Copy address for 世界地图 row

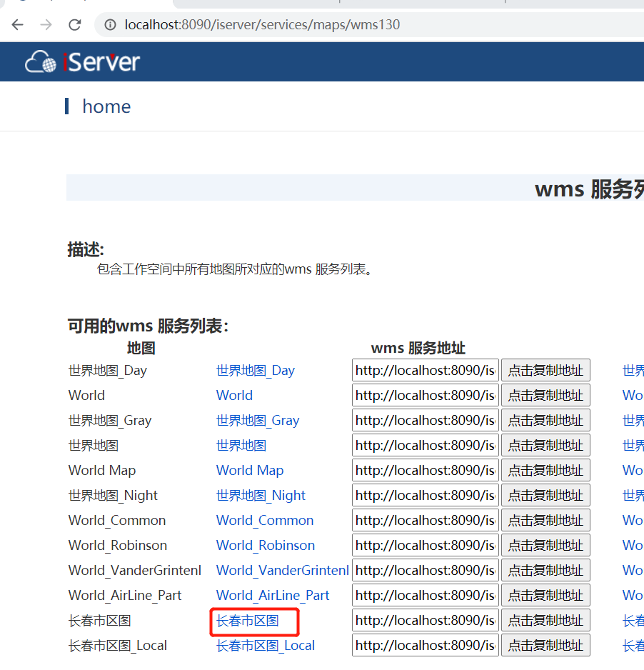coord(545,445)
